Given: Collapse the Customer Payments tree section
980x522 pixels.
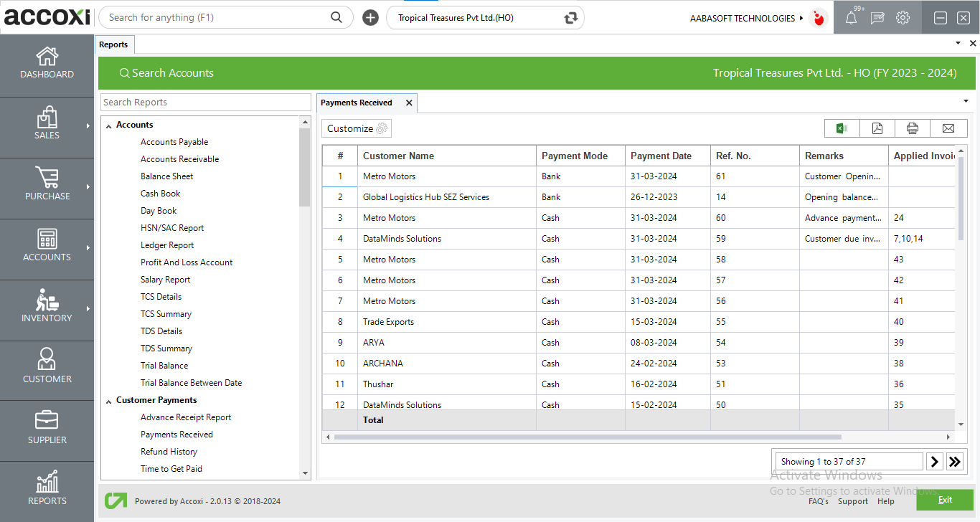Looking at the screenshot, I should pyautogui.click(x=109, y=401).
